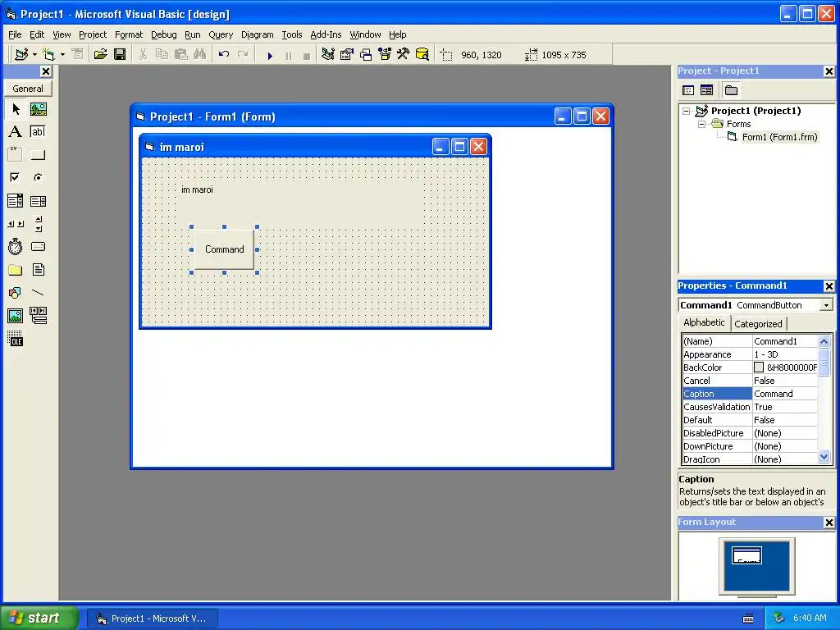Select the ComboBox control tool

coord(16,201)
